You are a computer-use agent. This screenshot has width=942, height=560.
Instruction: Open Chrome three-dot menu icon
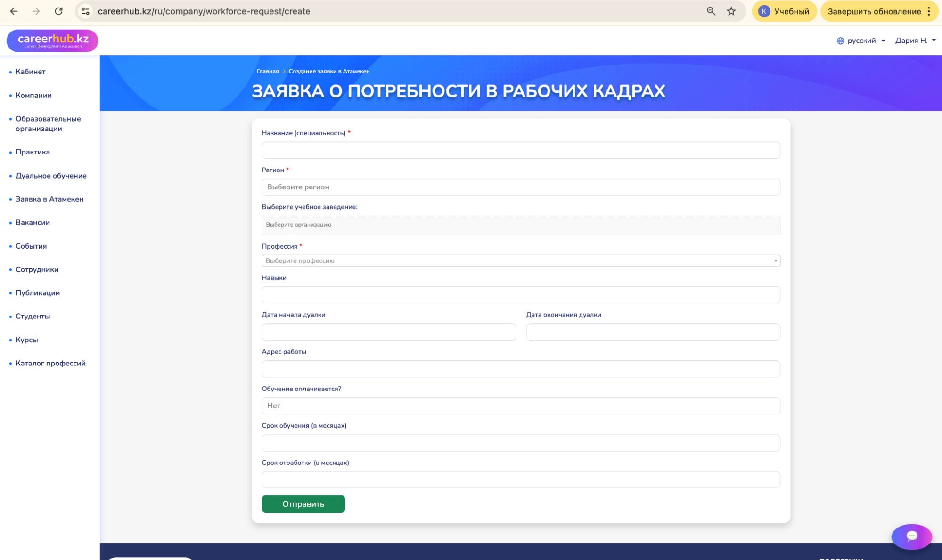point(929,11)
